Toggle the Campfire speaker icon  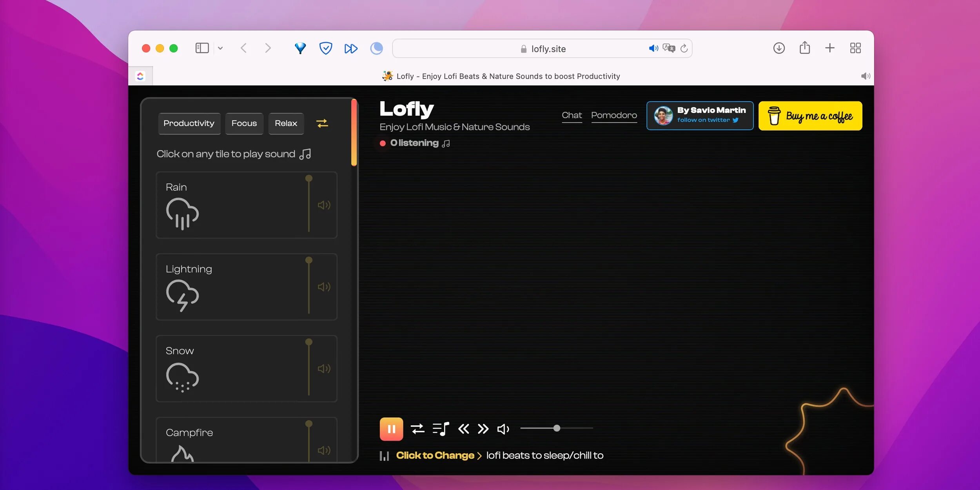(324, 450)
